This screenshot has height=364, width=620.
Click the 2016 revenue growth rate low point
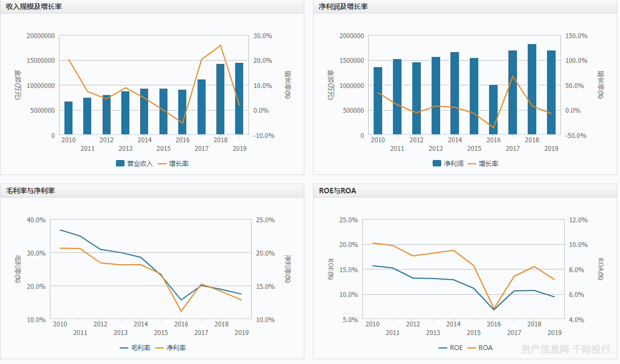click(x=183, y=123)
